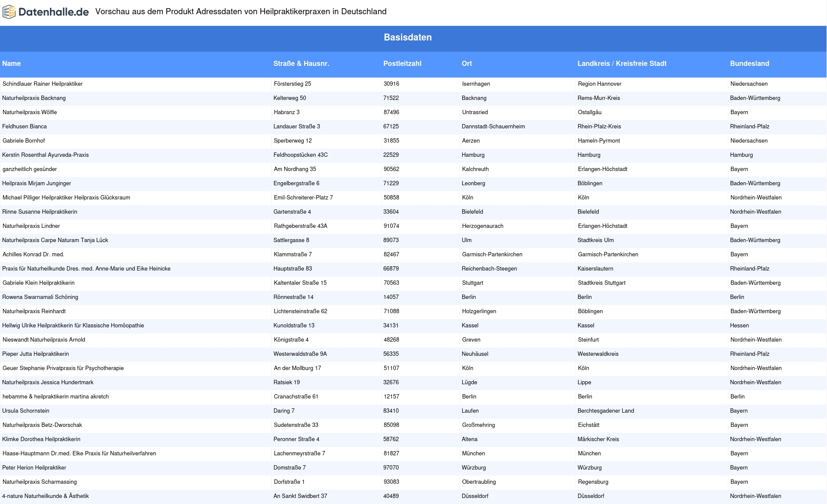The image size is (827, 504).
Task: Click the address An Sankt Swidbert 37
Action: [x=301, y=496]
